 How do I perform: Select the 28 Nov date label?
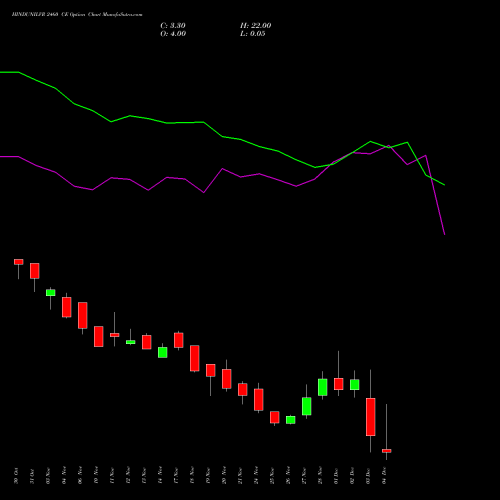pyautogui.click(x=320, y=476)
